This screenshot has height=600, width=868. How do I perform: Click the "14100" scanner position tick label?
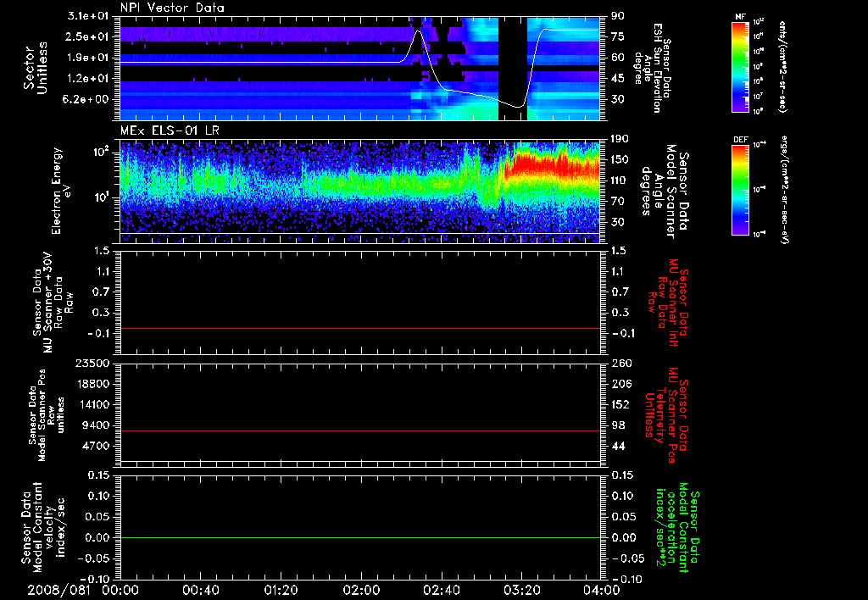pyautogui.click(x=93, y=404)
